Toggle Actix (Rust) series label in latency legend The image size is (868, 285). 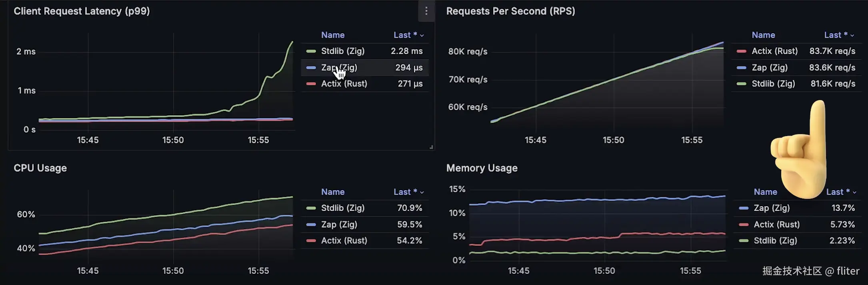[344, 84]
